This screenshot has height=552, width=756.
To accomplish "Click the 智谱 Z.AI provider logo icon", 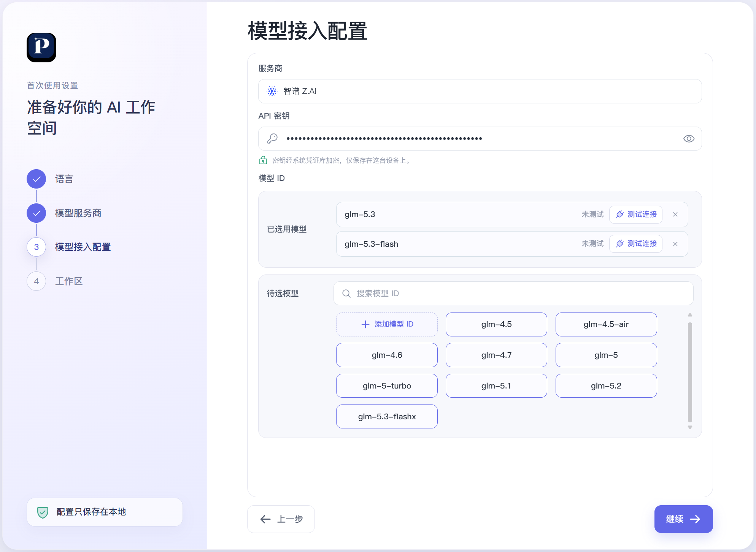I will 272,91.
